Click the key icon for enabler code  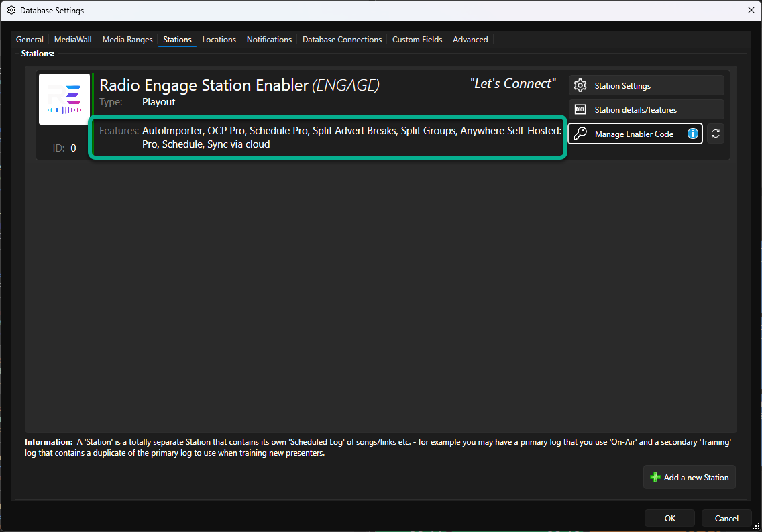(580, 134)
